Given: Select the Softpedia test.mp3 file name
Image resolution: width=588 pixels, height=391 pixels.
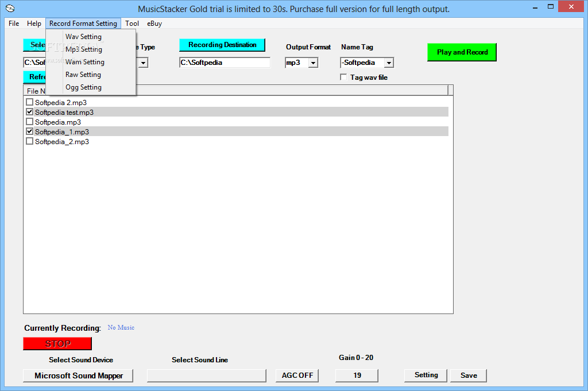Looking at the screenshot, I should (64, 112).
